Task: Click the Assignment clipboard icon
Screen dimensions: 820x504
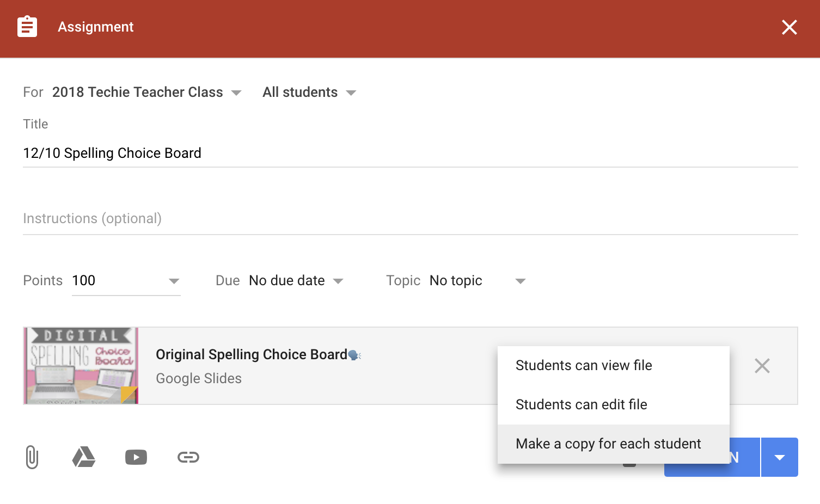Action: point(27,27)
